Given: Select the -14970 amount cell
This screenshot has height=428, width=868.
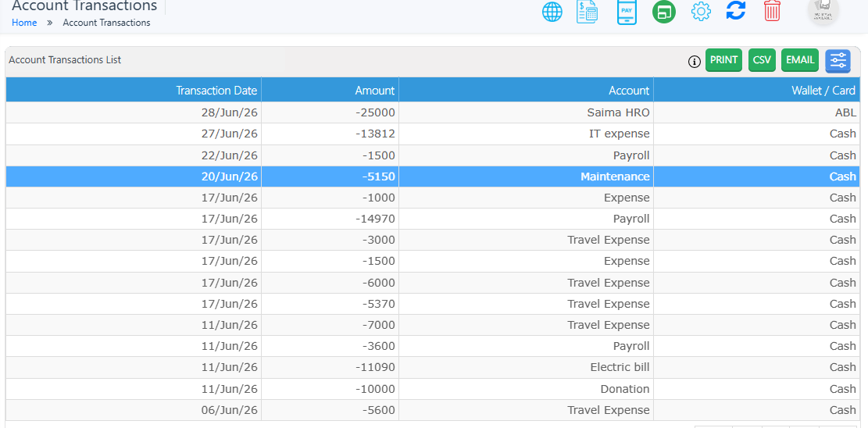Looking at the screenshot, I should point(330,219).
